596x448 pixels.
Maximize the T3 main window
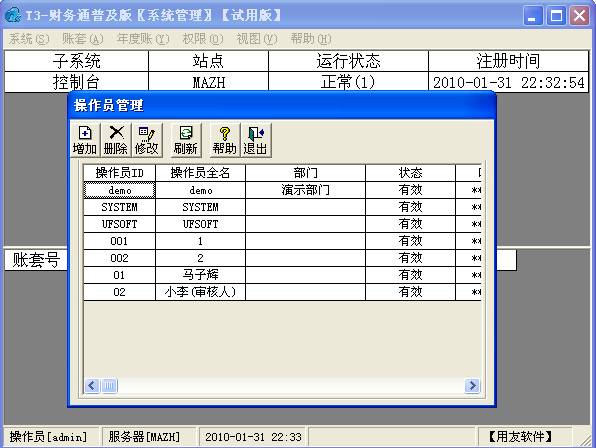pos(556,16)
